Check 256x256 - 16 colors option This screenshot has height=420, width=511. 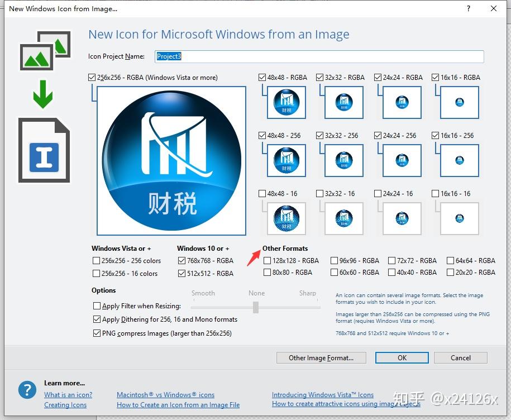pos(96,273)
